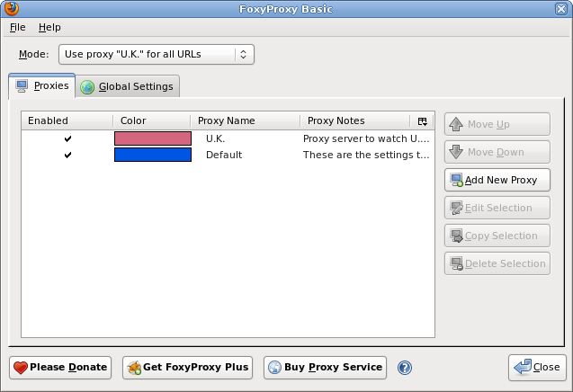Open the Help menu
573x392 pixels.
(49, 27)
